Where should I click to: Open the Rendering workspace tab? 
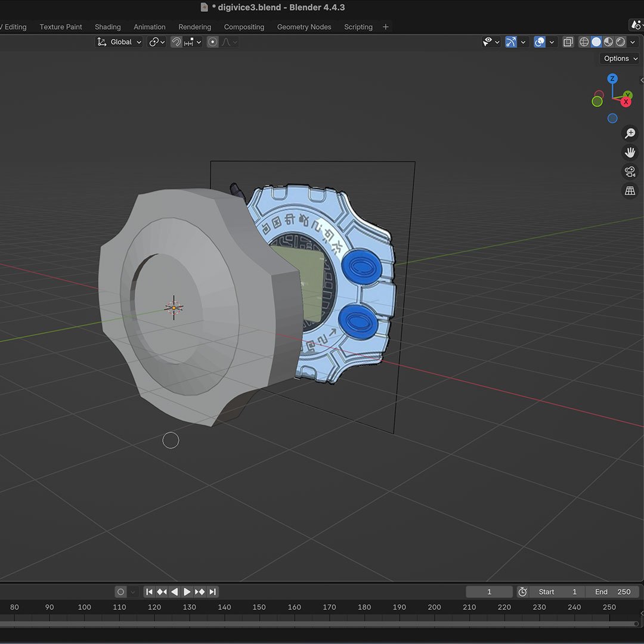click(x=194, y=27)
